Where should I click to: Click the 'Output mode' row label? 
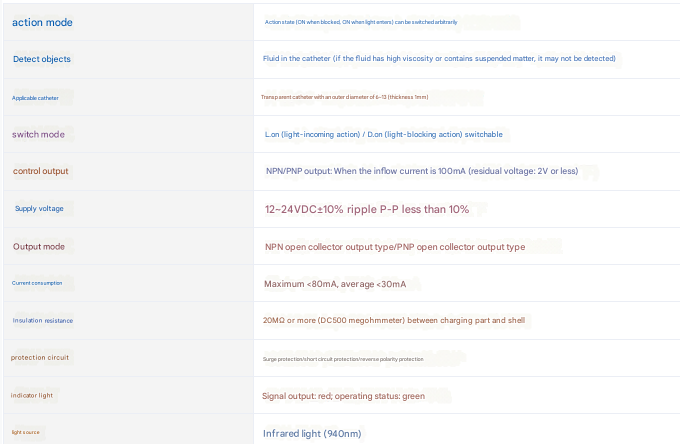(x=39, y=246)
